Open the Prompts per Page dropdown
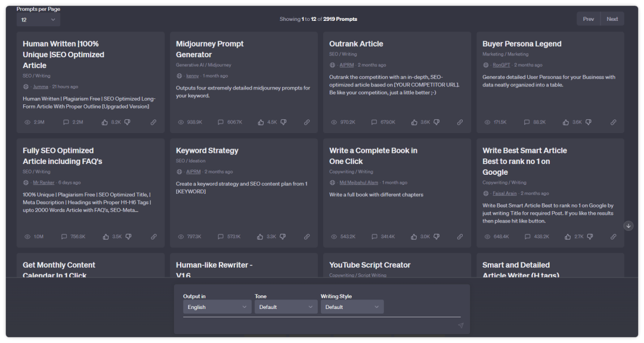 (38, 20)
